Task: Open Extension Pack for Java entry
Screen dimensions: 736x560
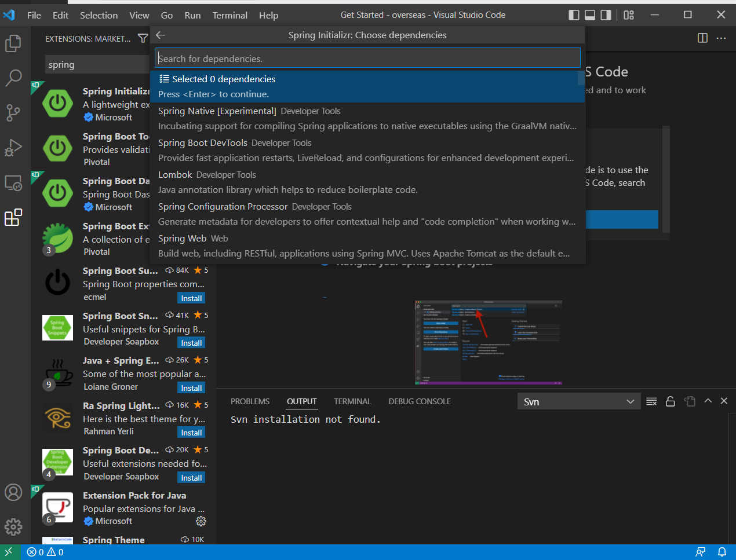Action: click(x=124, y=508)
